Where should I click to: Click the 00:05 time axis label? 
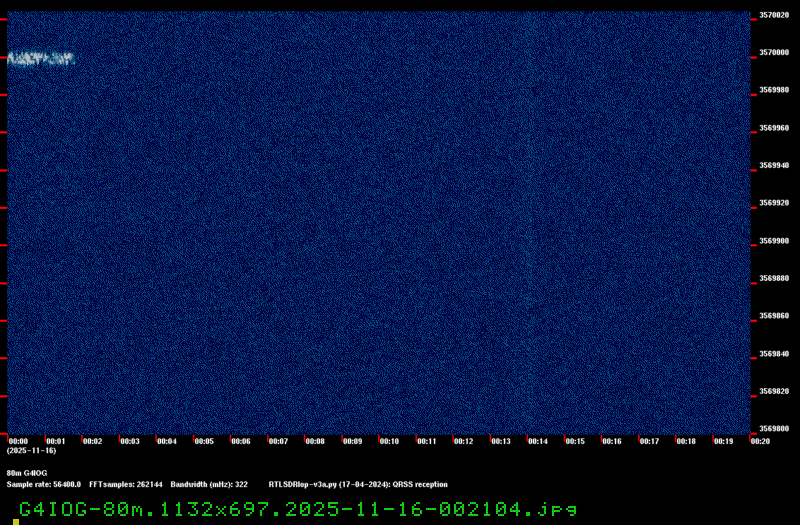pyautogui.click(x=204, y=441)
